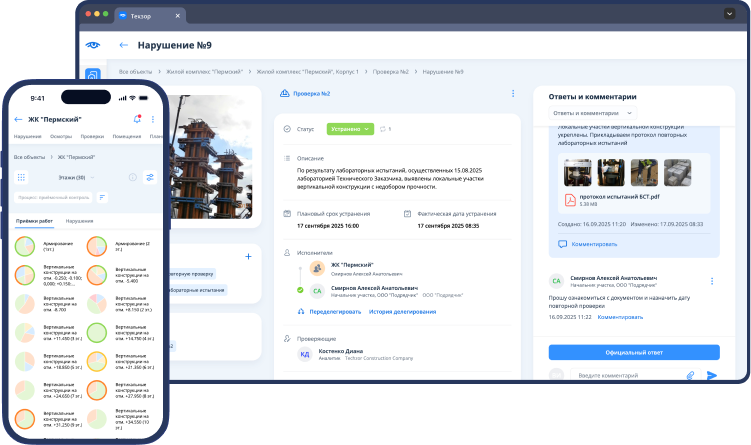The image size is (751, 445).
Task: Open the Устранено status dropdown
Action: (x=350, y=129)
